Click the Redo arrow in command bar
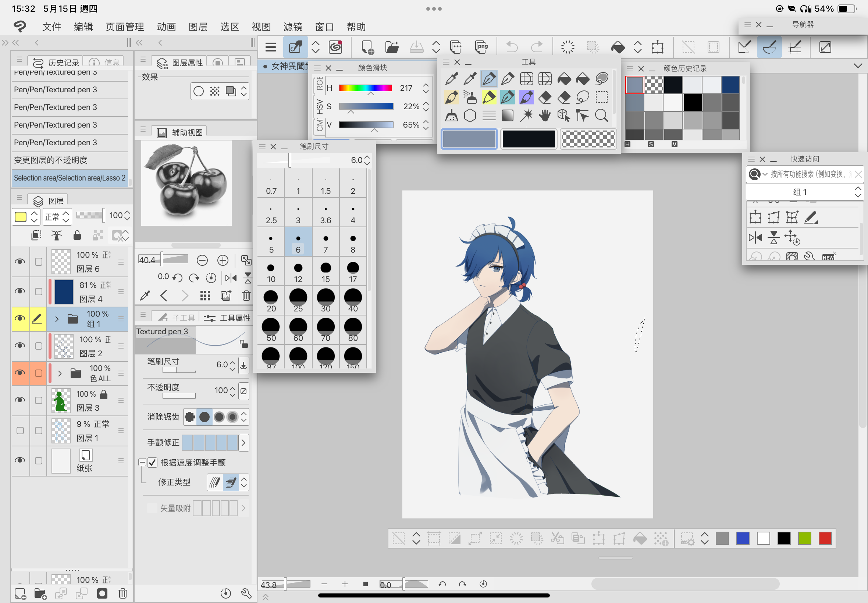Screen dimensions: 868x603 pyautogui.click(x=537, y=47)
